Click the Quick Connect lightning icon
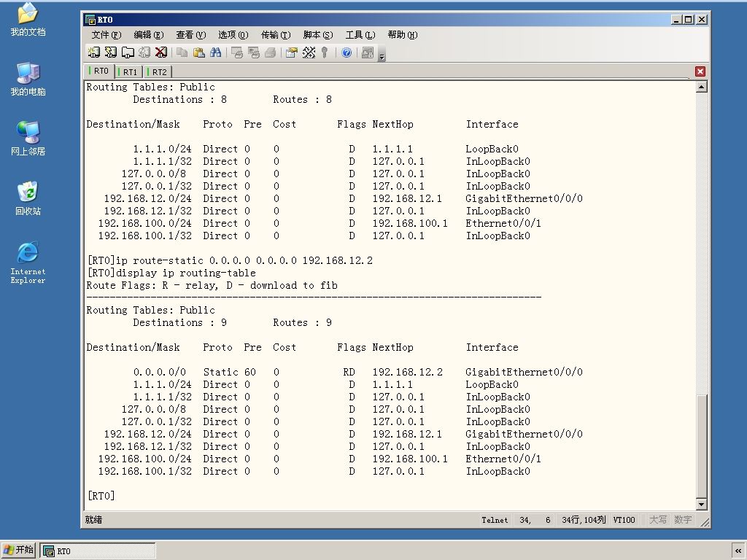This screenshot has height=560, width=747. (x=111, y=52)
